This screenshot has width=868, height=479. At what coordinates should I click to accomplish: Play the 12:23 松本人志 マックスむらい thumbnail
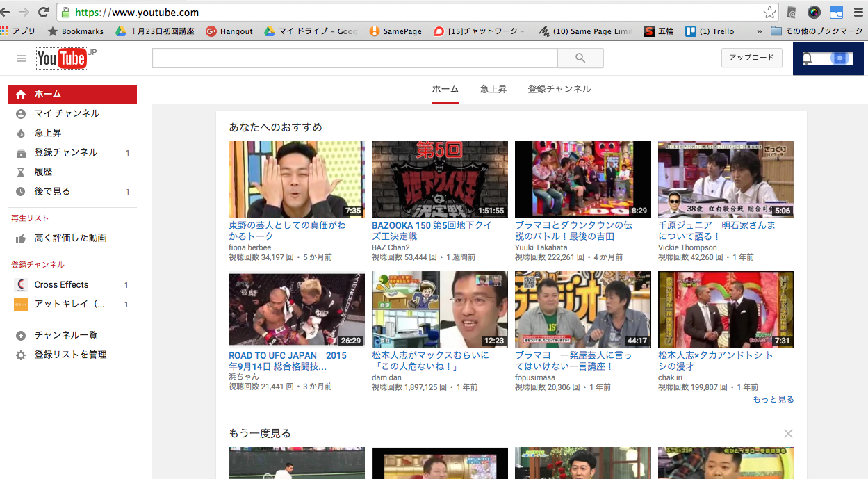pyautogui.click(x=440, y=309)
